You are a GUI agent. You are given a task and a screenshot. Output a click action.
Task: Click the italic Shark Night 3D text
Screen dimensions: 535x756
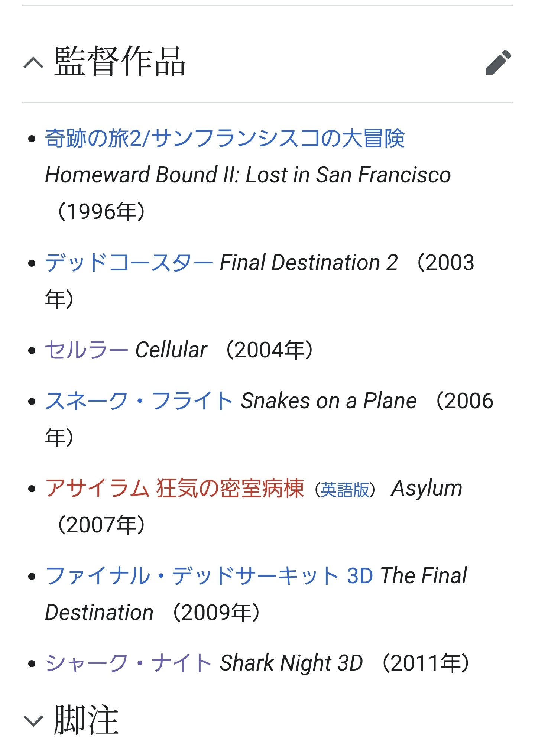(x=291, y=663)
